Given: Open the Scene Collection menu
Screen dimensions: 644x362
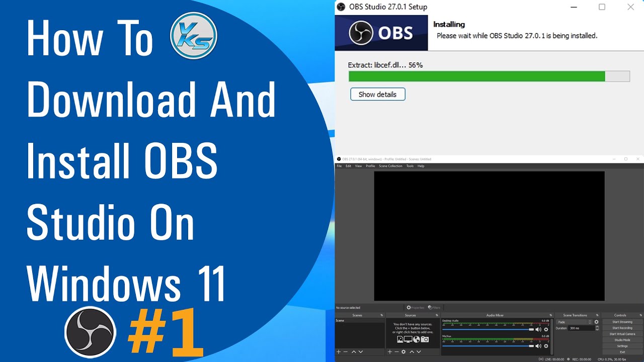Looking at the screenshot, I should 390,166.
